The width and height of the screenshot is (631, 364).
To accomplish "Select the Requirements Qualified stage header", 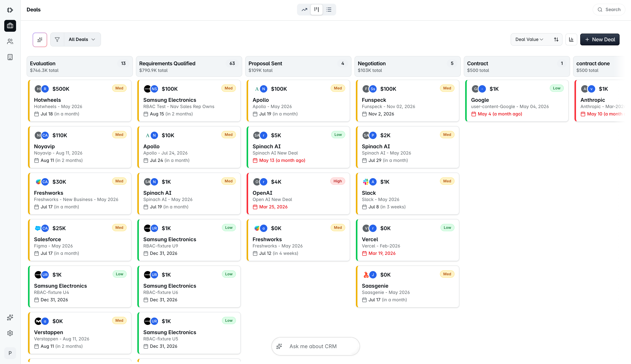I will (189, 67).
